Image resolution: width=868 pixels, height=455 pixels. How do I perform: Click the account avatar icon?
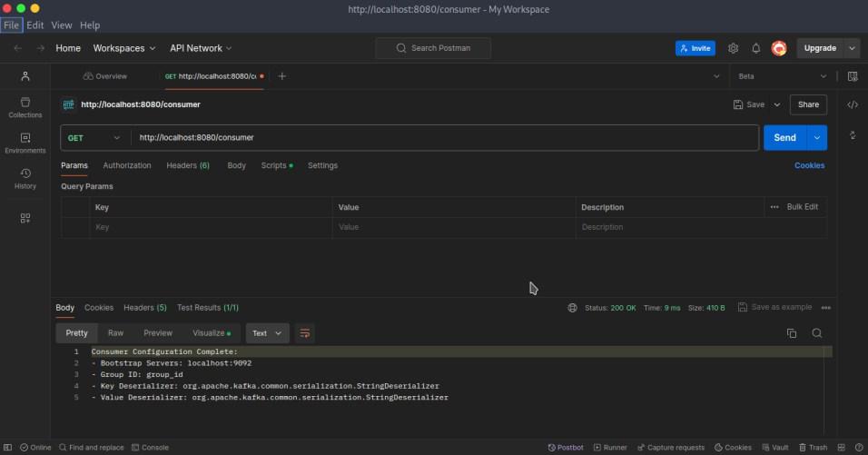tap(779, 48)
